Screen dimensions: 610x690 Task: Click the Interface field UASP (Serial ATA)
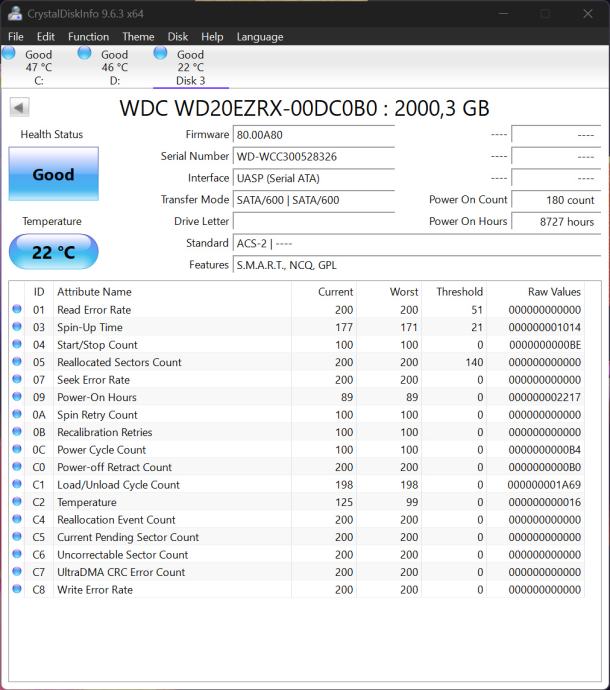[x=313, y=178]
